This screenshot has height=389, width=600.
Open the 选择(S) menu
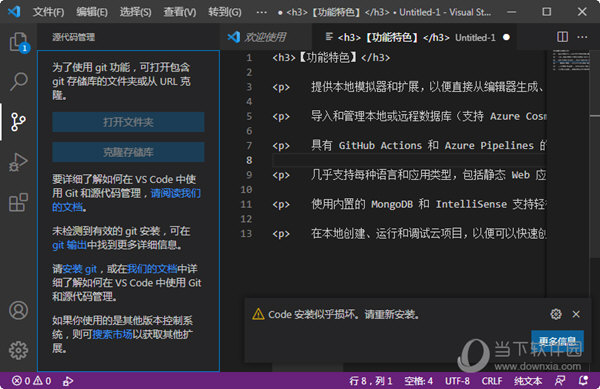click(x=135, y=12)
